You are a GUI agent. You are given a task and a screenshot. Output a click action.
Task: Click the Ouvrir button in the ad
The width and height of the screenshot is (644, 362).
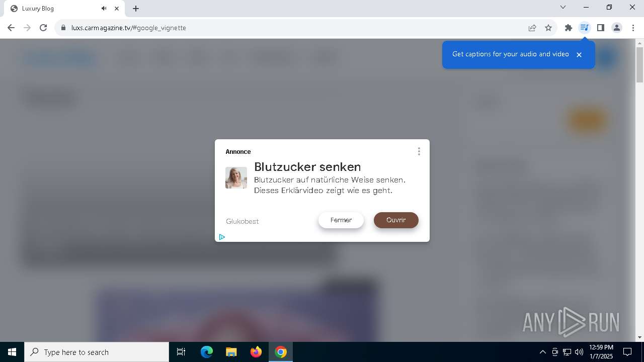pos(396,220)
